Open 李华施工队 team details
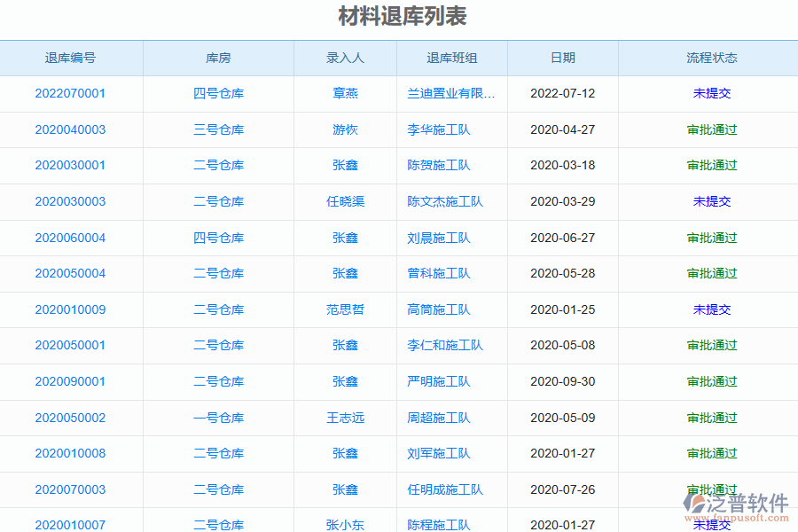Viewport: 798px width, 532px height. point(437,129)
